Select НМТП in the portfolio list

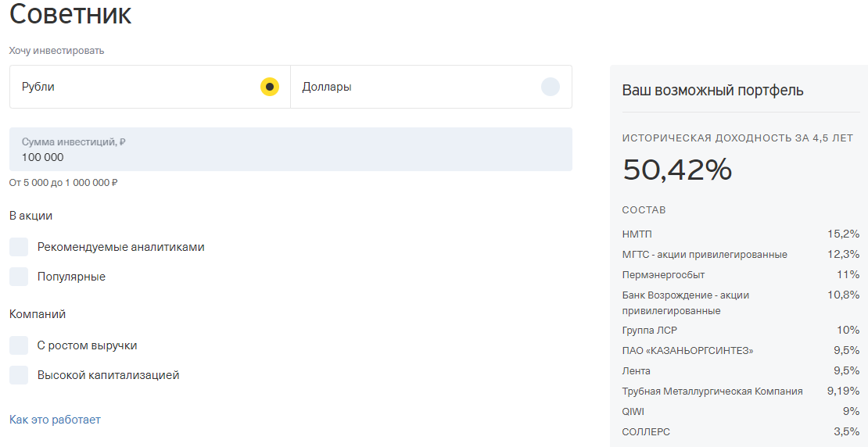point(637,234)
